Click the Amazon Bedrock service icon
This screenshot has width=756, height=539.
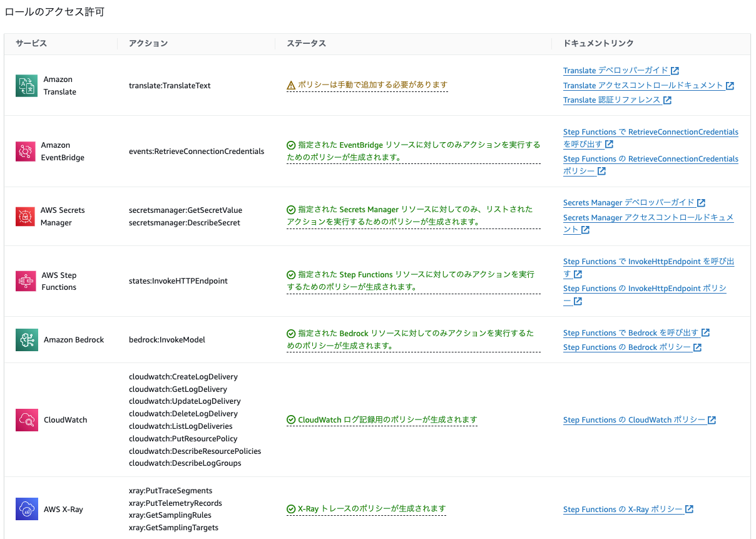pyautogui.click(x=26, y=340)
